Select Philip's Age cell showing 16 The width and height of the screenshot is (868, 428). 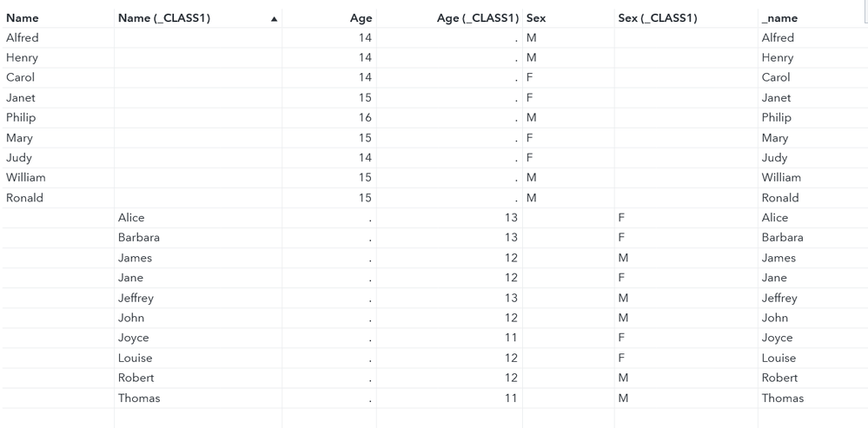coord(365,118)
